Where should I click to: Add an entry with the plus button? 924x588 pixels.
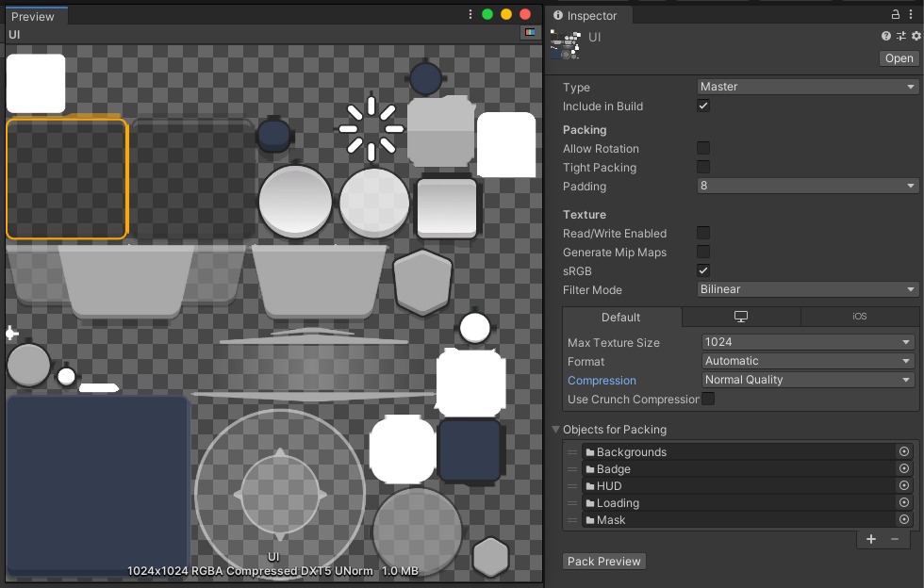[x=870, y=539]
